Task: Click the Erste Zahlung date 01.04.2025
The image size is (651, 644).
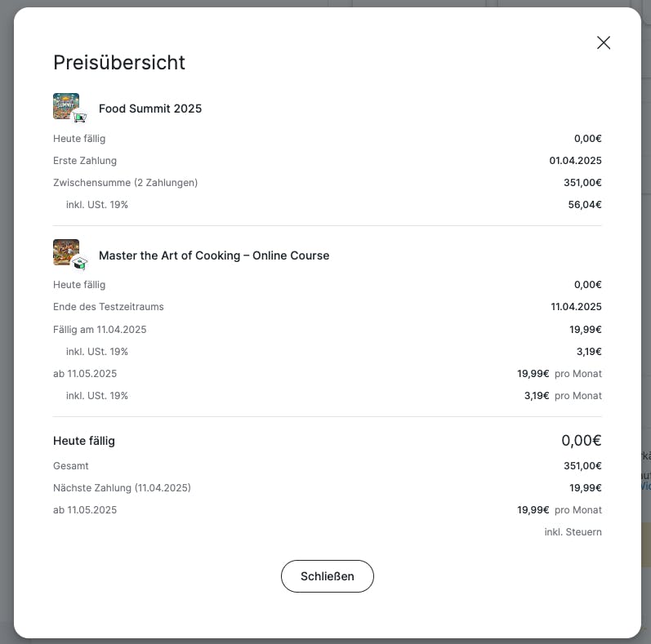Action: (575, 161)
